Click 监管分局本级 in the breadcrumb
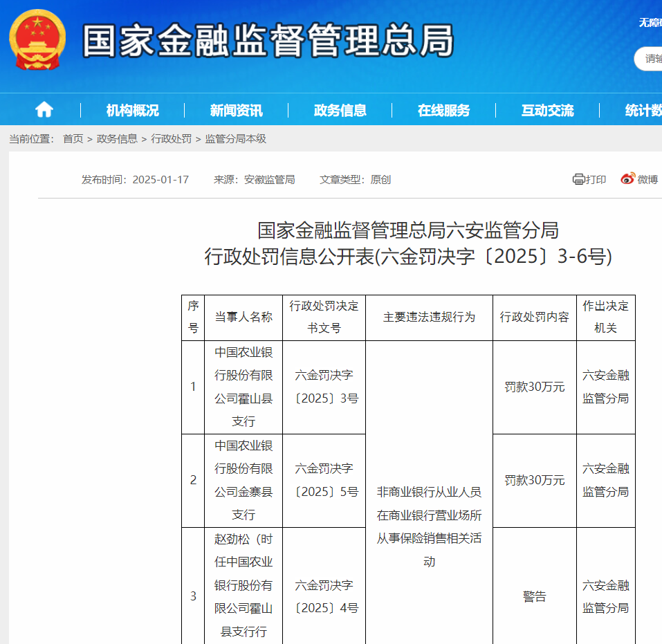The image size is (662, 644). pos(236,138)
